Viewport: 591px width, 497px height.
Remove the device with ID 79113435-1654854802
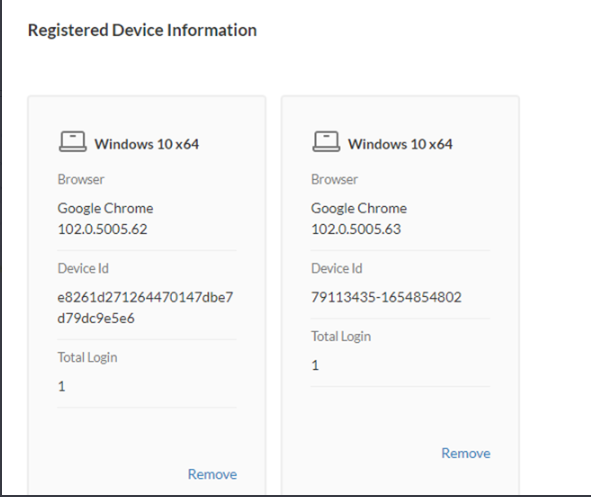tap(466, 453)
